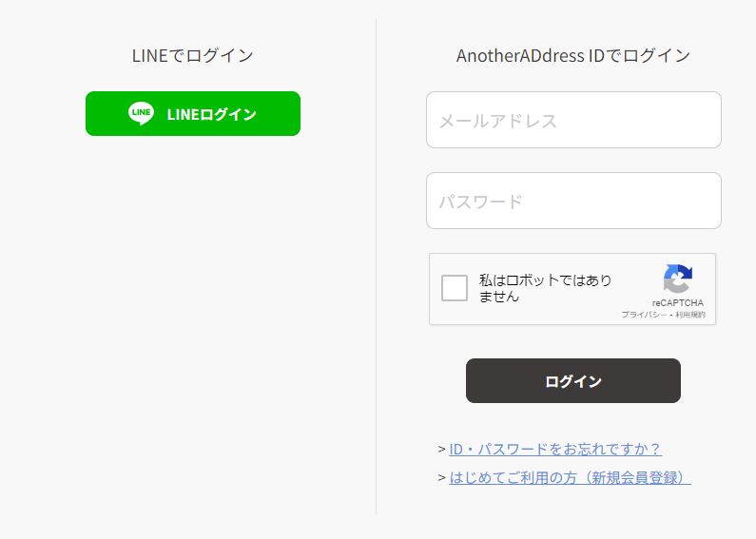Select the green LINEログイン button label
Image resolution: width=756 pixels, height=539 pixels.
click(212, 114)
